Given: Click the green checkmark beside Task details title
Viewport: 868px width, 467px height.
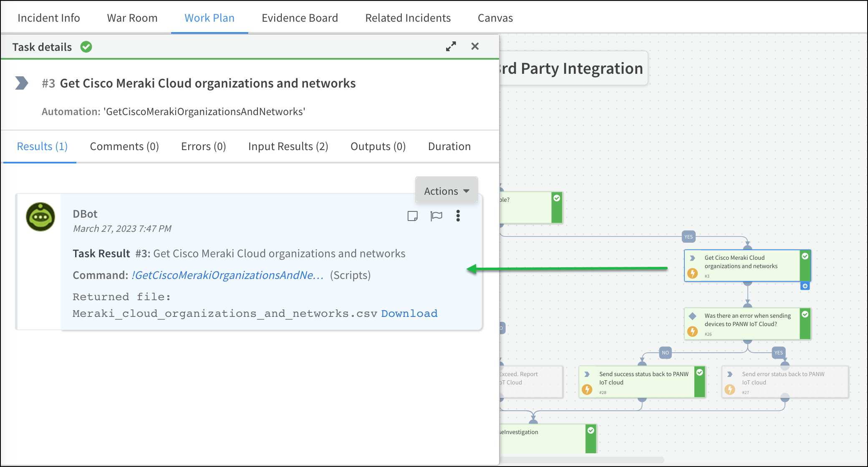Looking at the screenshot, I should pos(86,47).
